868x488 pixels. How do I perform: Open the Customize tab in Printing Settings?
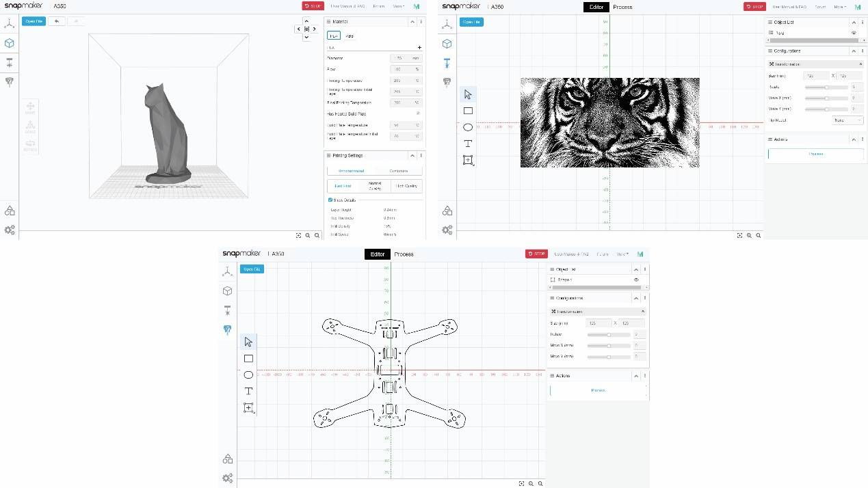[399, 171]
